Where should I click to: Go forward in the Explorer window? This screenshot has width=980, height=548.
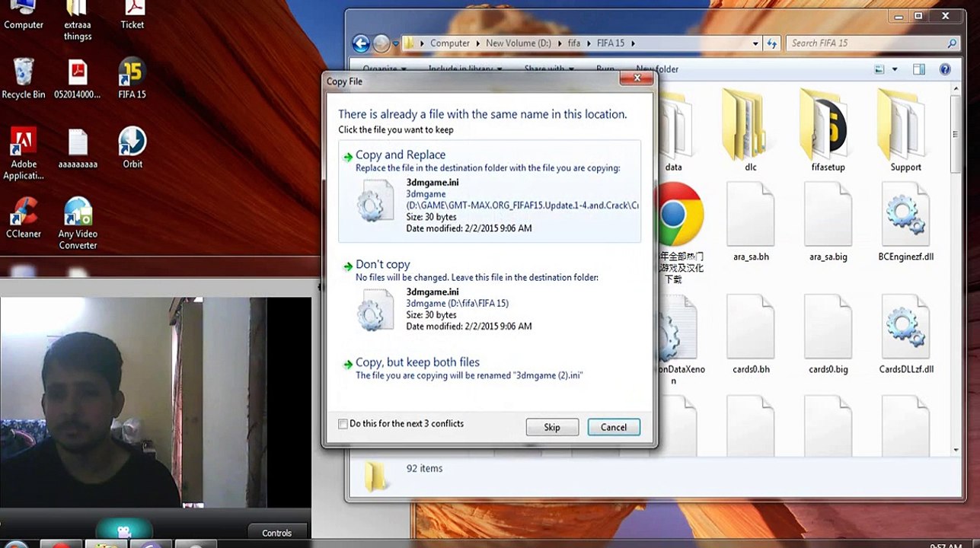coord(381,43)
